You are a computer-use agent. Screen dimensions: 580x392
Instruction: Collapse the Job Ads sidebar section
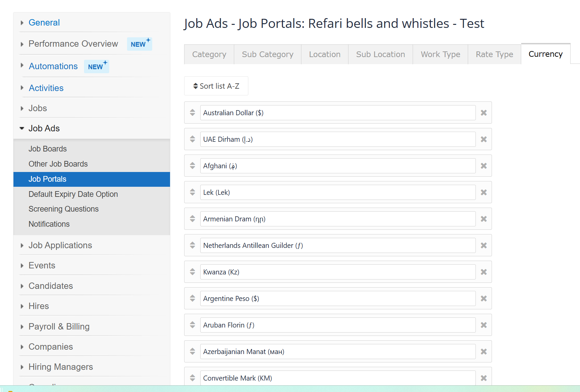(x=44, y=128)
